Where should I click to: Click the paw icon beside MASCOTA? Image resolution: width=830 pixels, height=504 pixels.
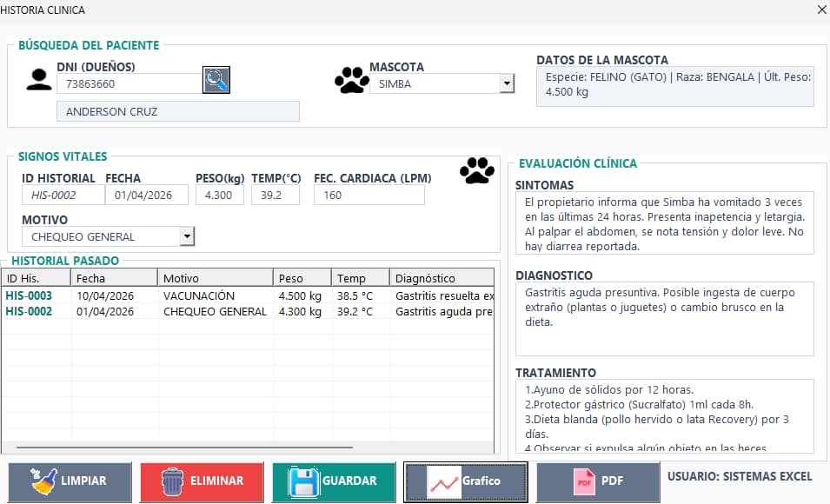click(352, 81)
